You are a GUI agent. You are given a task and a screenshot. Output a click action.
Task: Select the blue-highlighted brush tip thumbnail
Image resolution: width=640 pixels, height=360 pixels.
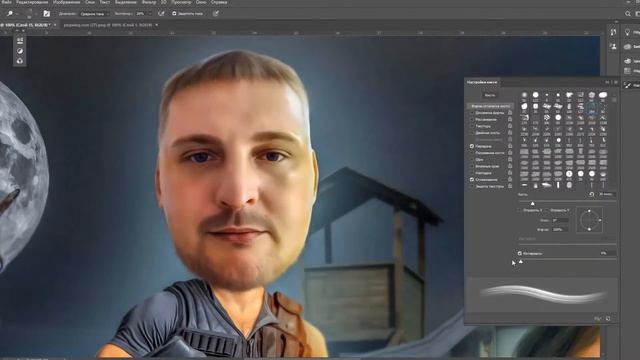tap(591, 108)
